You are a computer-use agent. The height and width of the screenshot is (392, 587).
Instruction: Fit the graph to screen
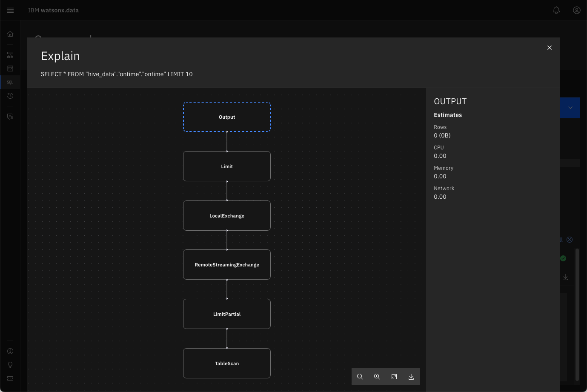(394, 377)
